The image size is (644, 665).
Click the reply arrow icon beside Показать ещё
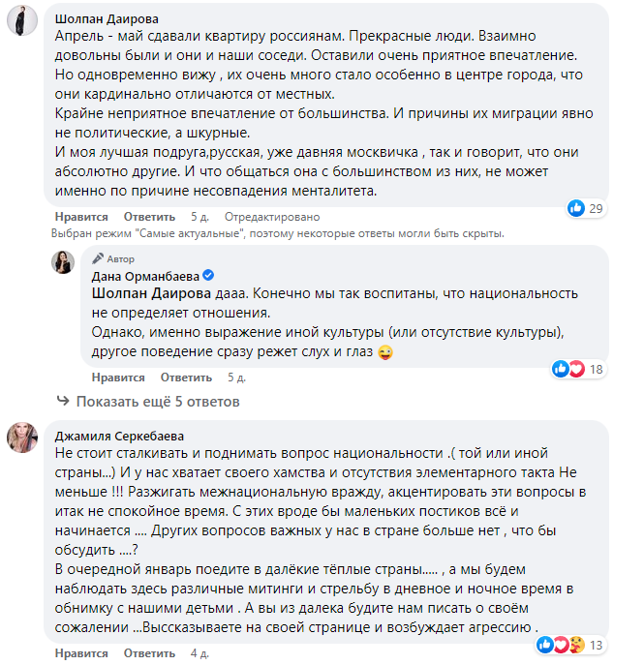(62, 402)
